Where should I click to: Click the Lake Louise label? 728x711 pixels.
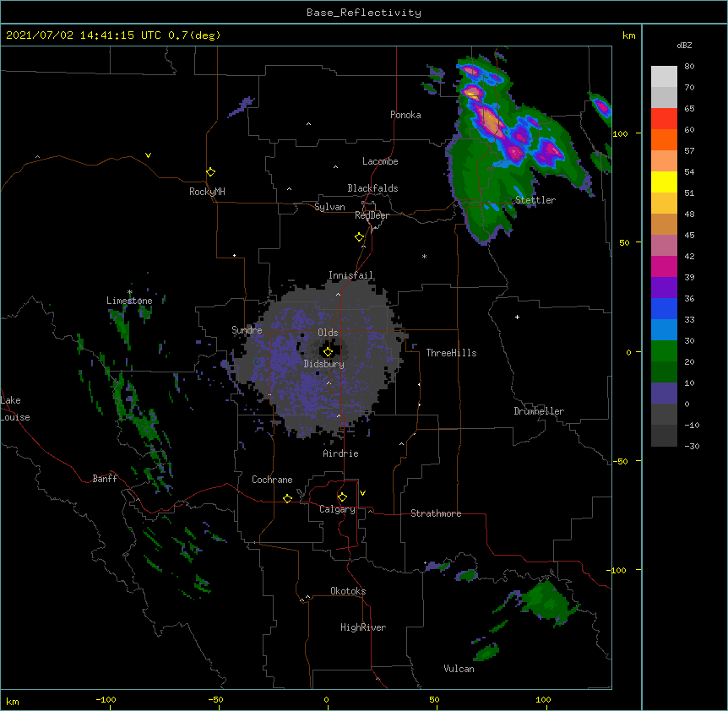(15, 409)
